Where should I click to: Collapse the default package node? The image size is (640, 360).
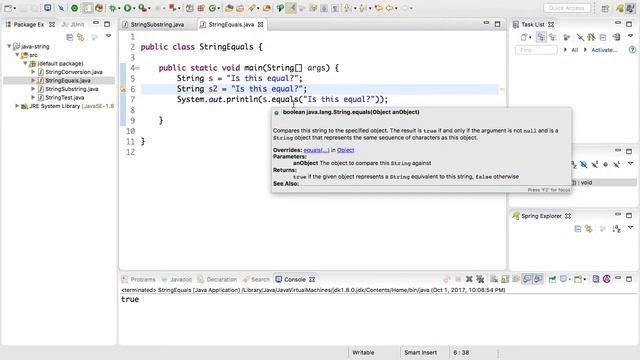25,63
